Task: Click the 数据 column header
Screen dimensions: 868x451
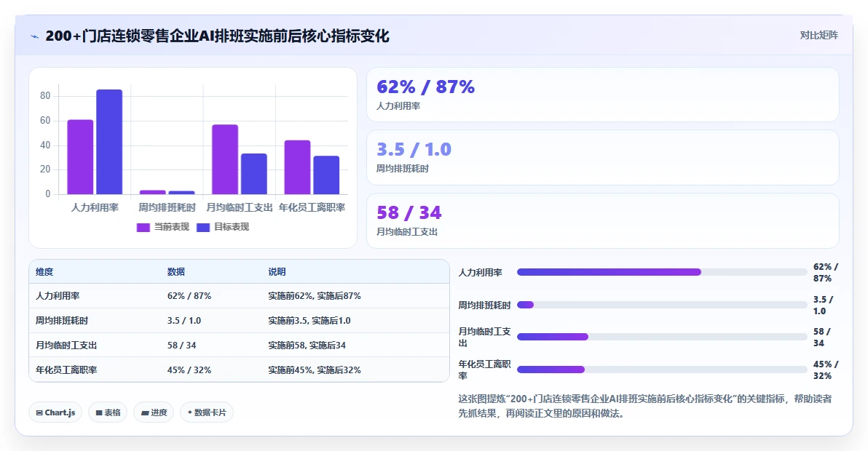Action: pos(176,272)
